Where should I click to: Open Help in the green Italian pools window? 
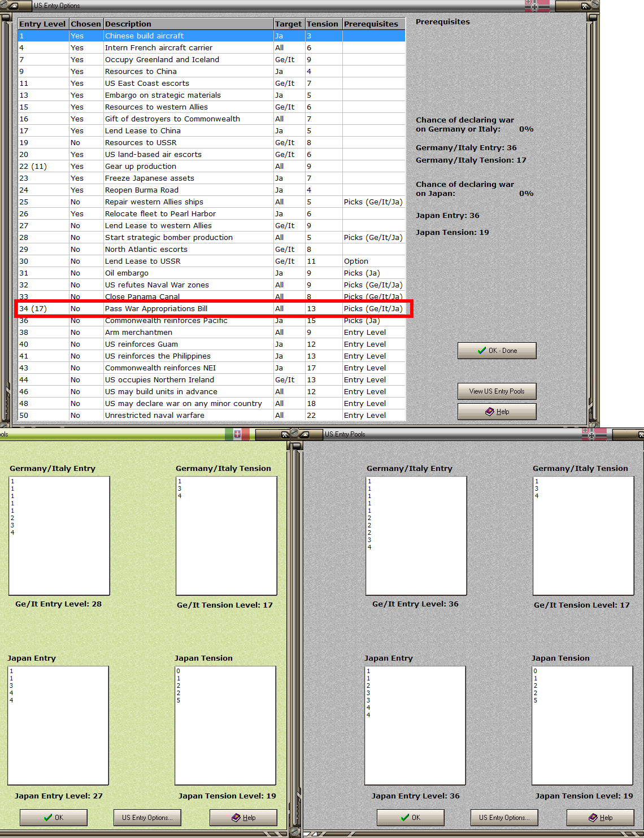point(243,818)
